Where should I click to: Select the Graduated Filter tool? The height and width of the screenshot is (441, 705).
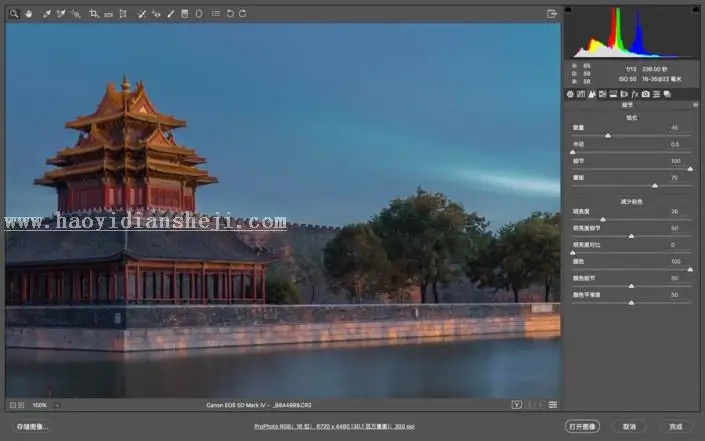(185, 14)
